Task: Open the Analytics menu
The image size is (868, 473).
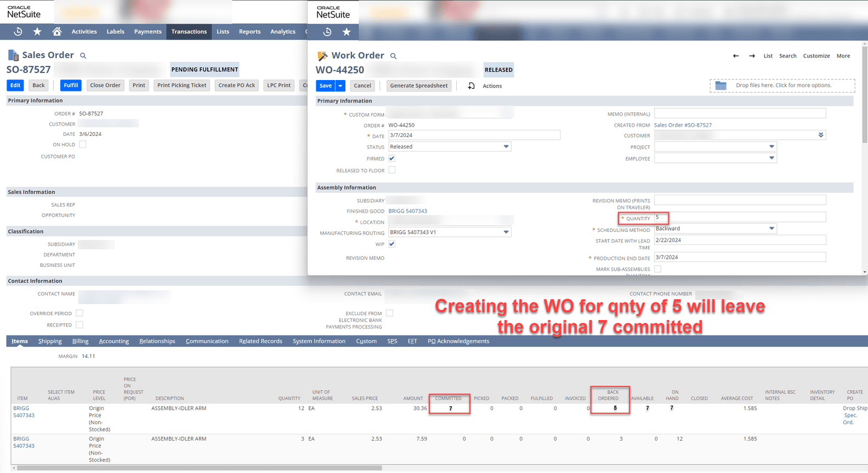Action: click(x=283, y=32)
